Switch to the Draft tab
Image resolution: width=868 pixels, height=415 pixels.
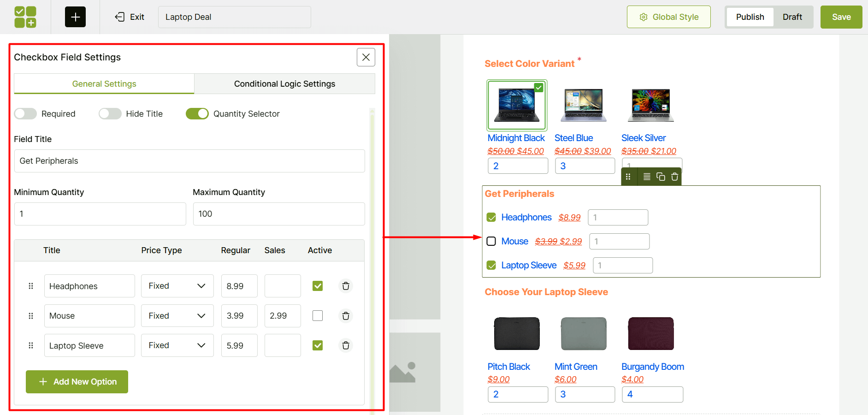tap(792, 17)
